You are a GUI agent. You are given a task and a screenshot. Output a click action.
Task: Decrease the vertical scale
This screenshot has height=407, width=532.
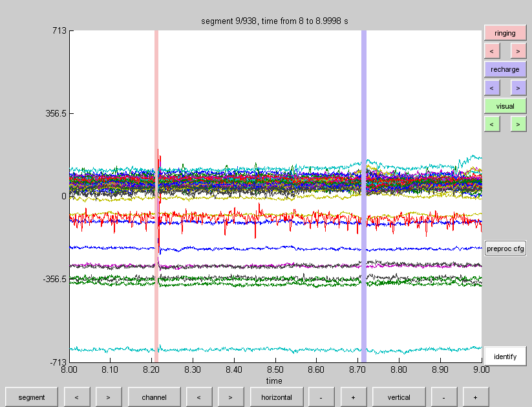click(444, 397)
